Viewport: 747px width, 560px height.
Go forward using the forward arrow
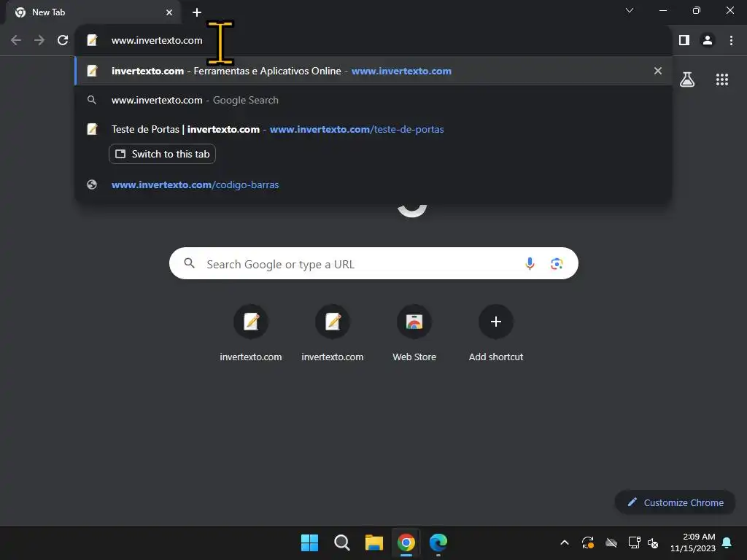pos(39,41)
